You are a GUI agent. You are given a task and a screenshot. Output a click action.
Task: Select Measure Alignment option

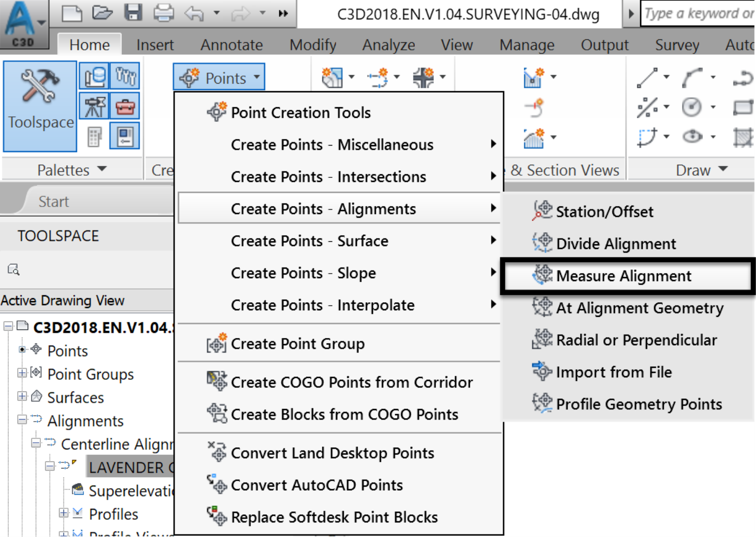[x=627, y=276]
